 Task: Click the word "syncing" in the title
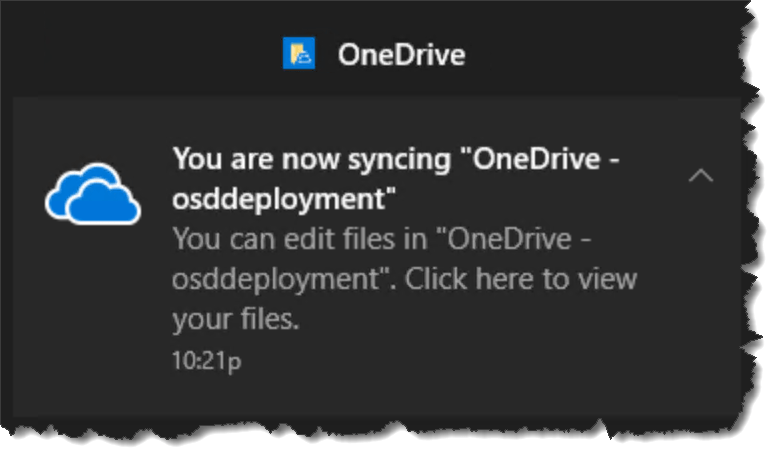[x=399, y=159]
